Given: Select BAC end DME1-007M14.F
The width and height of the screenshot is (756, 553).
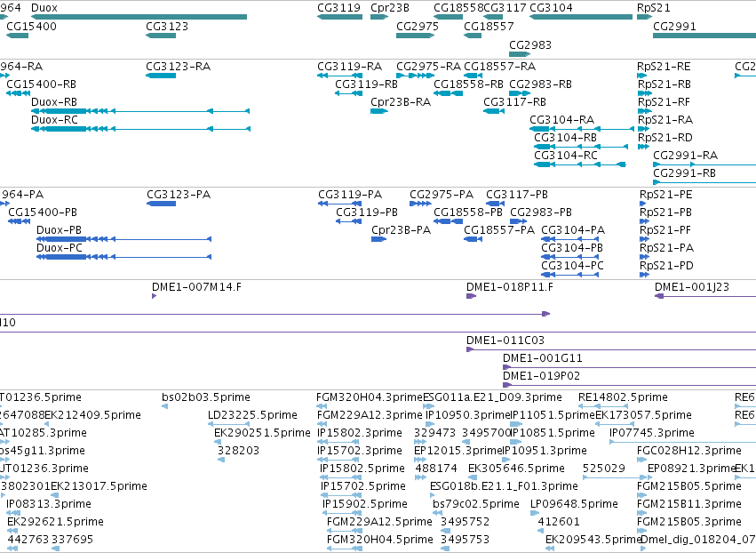Looking at the screenshot, I should coord(196,287).
